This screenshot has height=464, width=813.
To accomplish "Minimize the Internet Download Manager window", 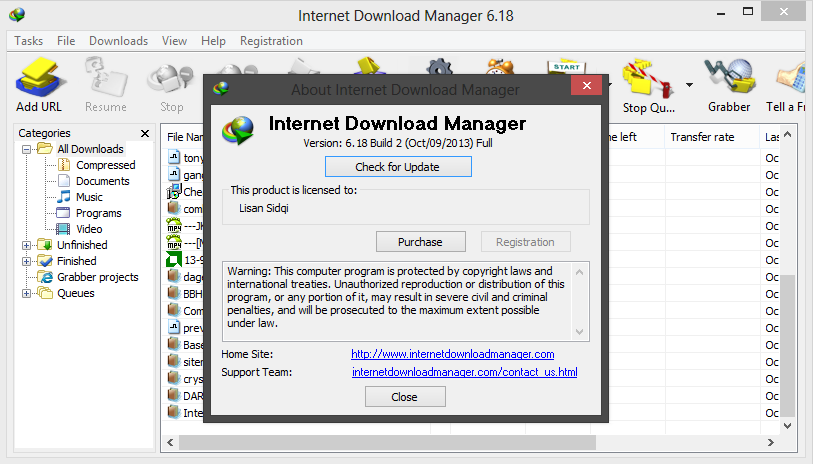I will point(721,13).
